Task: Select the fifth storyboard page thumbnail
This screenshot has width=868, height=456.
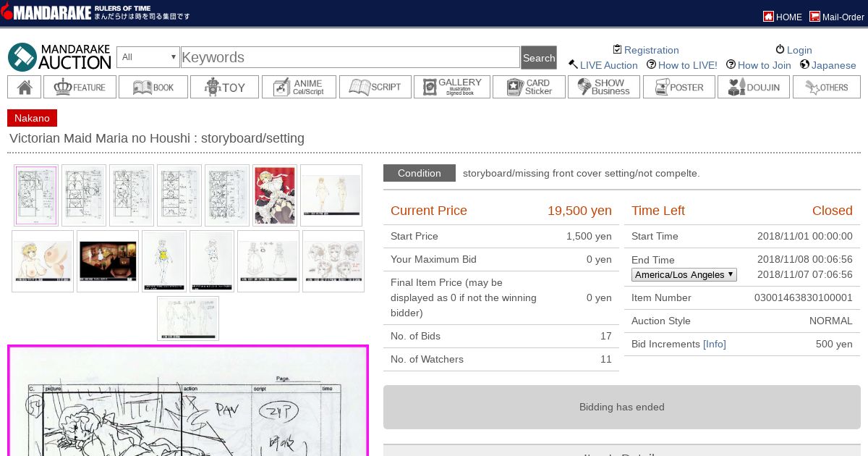Action: click(227, 195)
